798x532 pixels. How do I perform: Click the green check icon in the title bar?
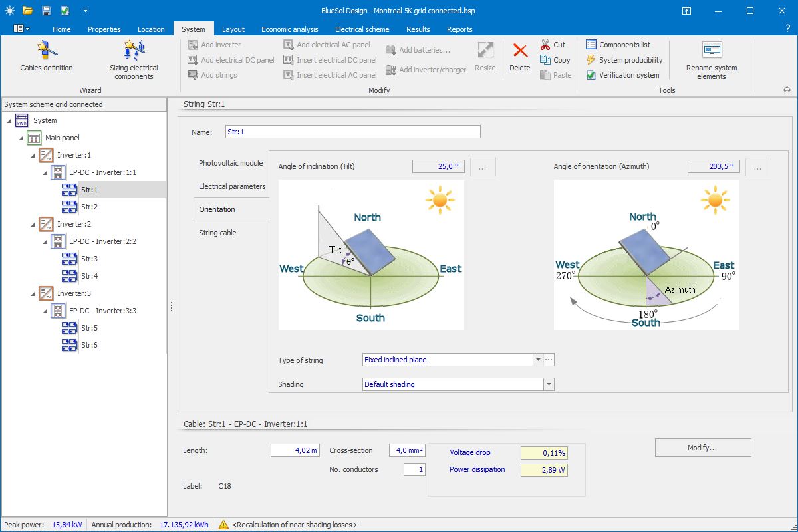click(x=65, y=11)
